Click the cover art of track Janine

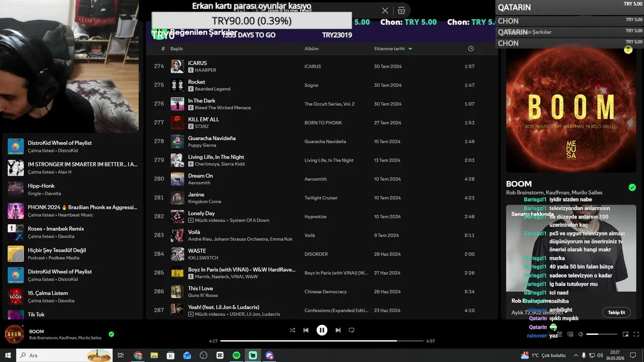click(x=177, y=198)
